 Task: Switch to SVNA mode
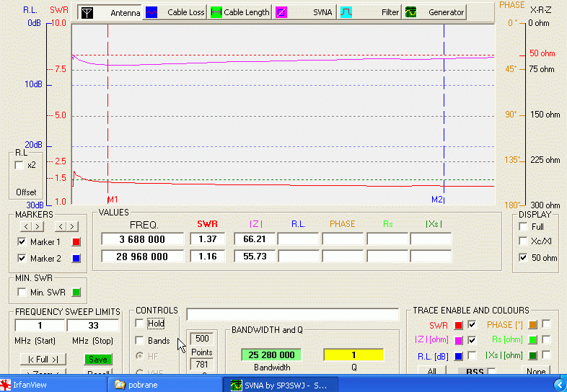click(x=304, y=12)
